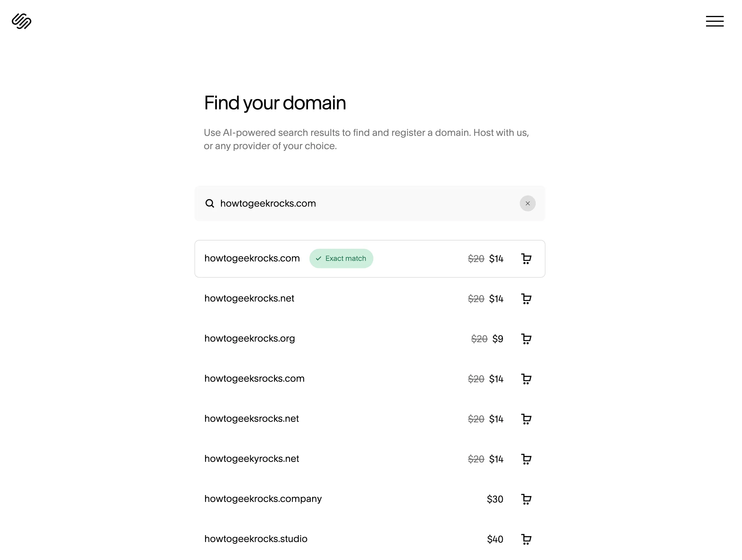This screenshot has height=560, width=742.
Task: Add howtogeekrocks.company to cart
Action: (526, 499)
